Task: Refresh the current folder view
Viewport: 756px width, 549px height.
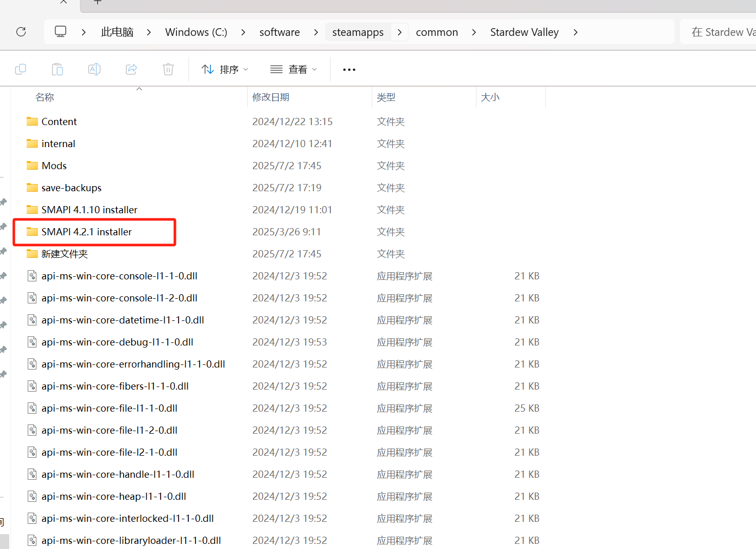Action: (21, 32)
